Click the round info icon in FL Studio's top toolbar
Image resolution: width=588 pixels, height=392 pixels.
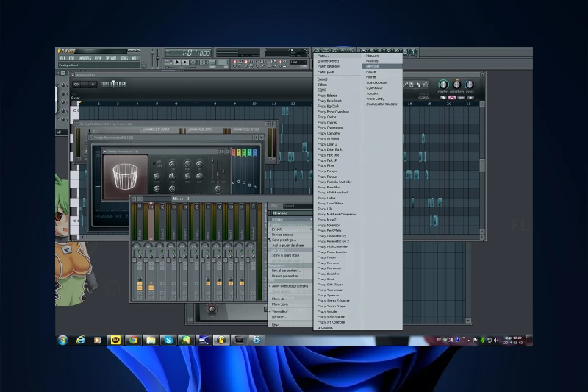[413, 52]
